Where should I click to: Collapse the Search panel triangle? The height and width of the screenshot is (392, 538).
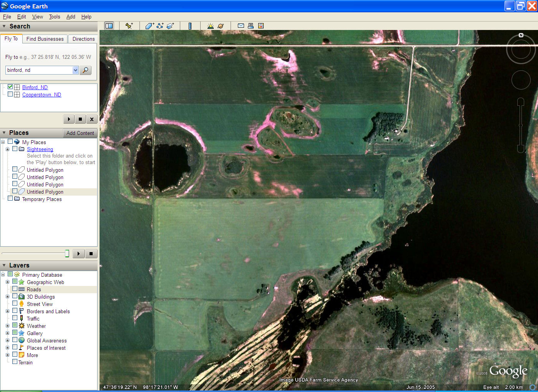[4, 27]
